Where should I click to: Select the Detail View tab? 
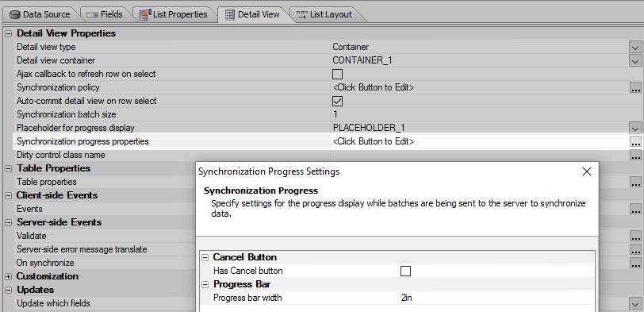pos(254,14)
